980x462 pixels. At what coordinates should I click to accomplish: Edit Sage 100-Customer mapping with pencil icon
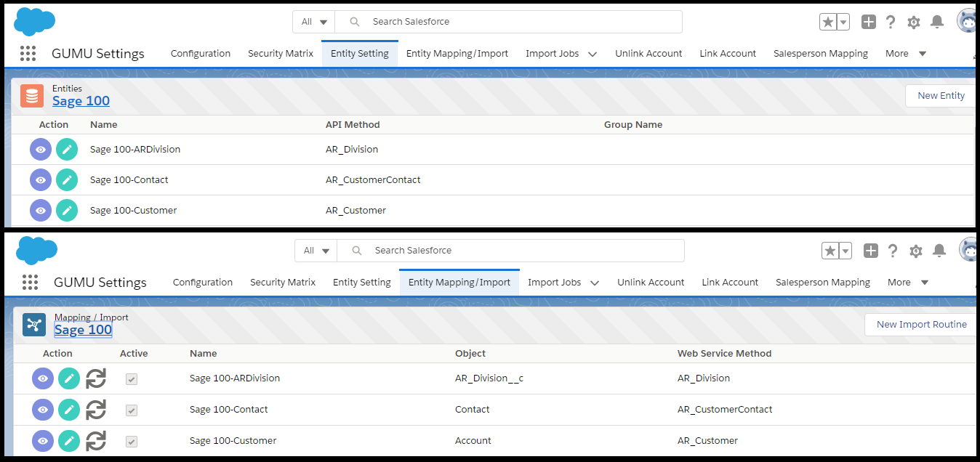[69, 441]
